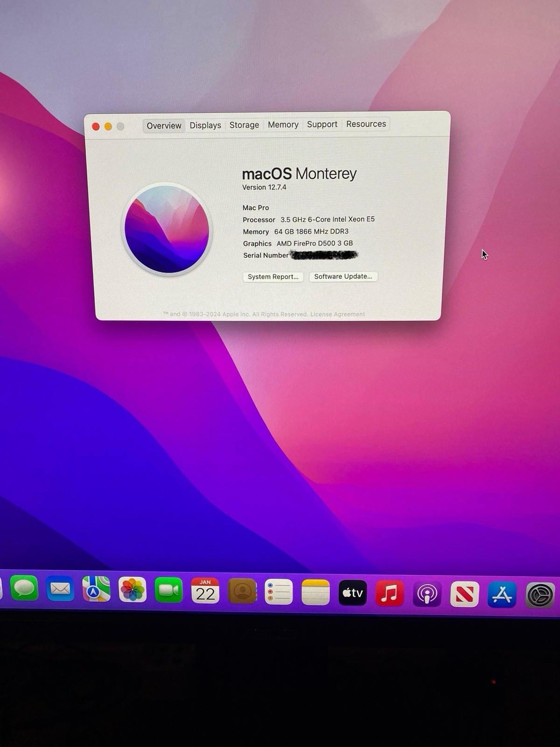Switch to the Storage tab
This screenshot has width=560, height=747.
tap(244, 125)
